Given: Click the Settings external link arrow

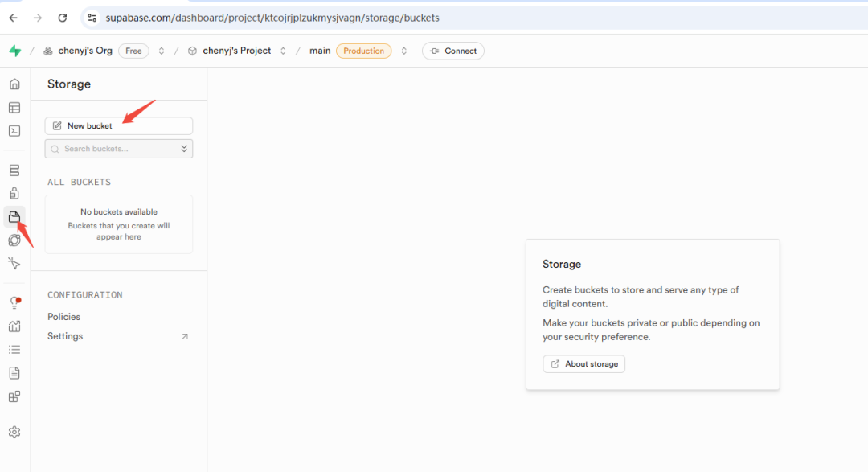Looking at the screenshot, I should (x=185, y=336).
